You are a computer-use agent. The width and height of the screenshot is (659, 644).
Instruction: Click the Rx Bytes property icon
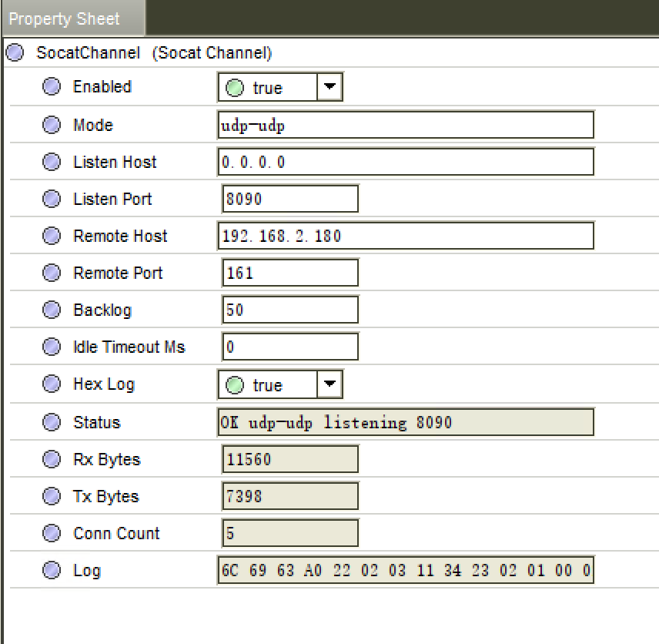click(52, 459)
